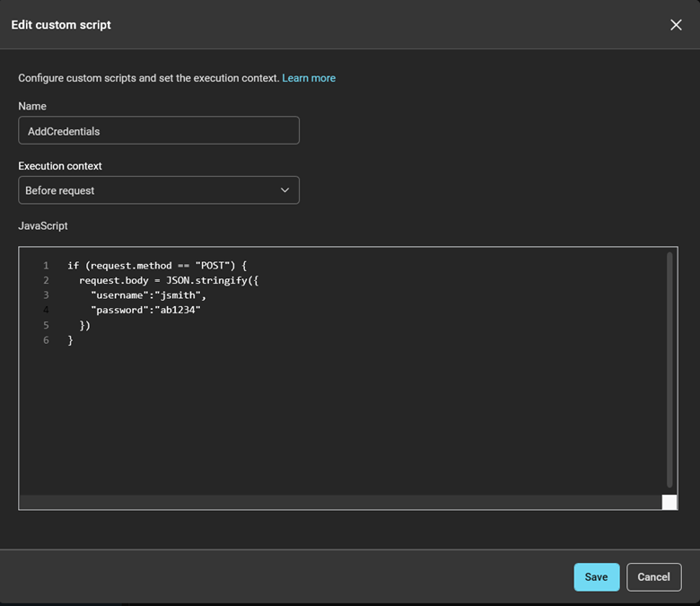Click the "username":"jsmith" code line
700x606 pixels.
(x=148, y=295)
